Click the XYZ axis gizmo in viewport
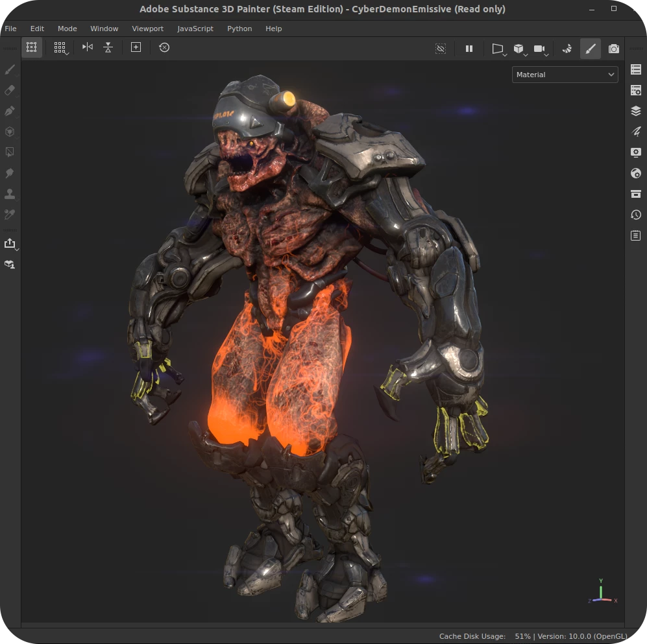Image resolution: width=647 pixels, height=644 pixels. point(602,592)
